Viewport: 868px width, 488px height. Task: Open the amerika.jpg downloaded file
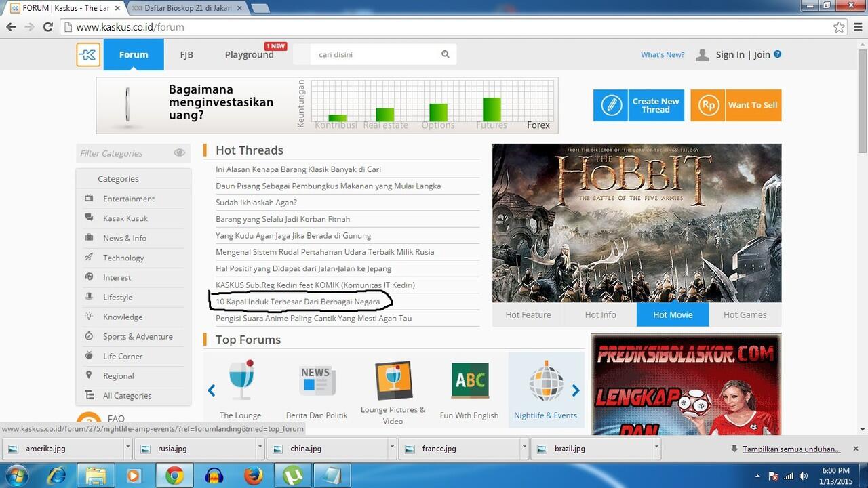63,449
